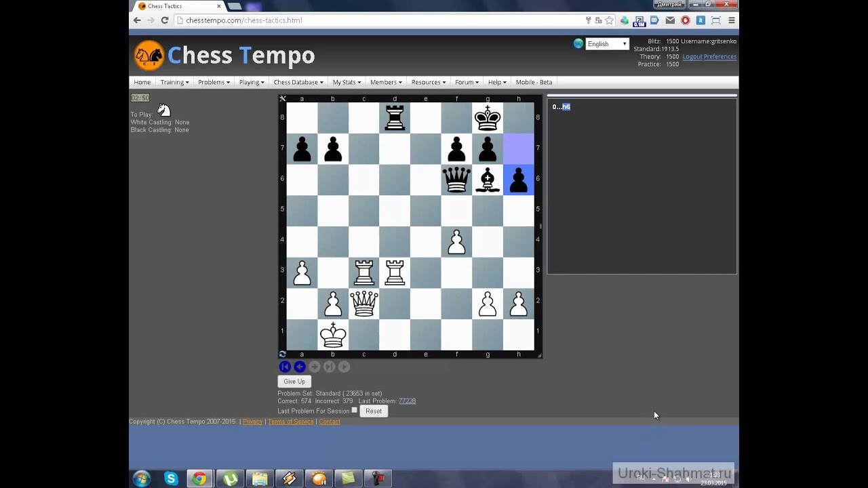Click the black rook on d8

395,119
